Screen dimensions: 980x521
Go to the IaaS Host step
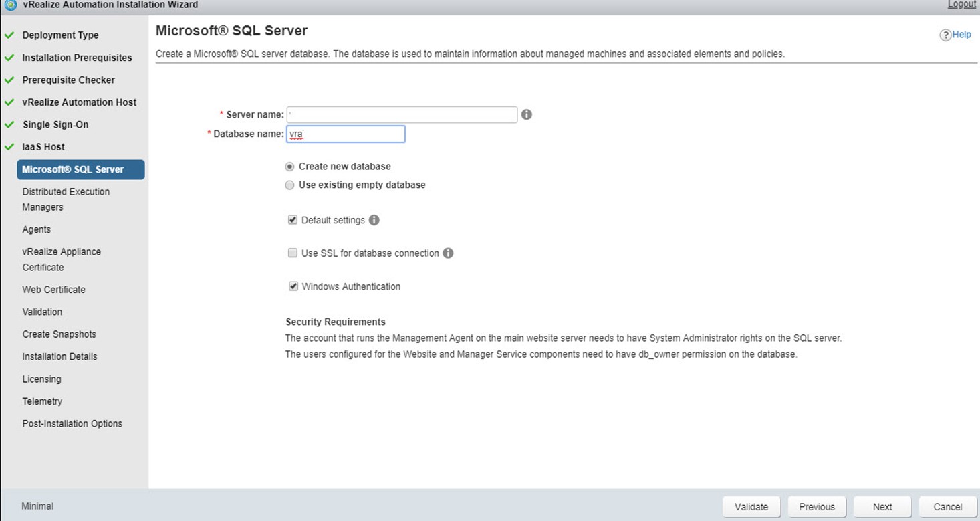[x=43, y=146]
